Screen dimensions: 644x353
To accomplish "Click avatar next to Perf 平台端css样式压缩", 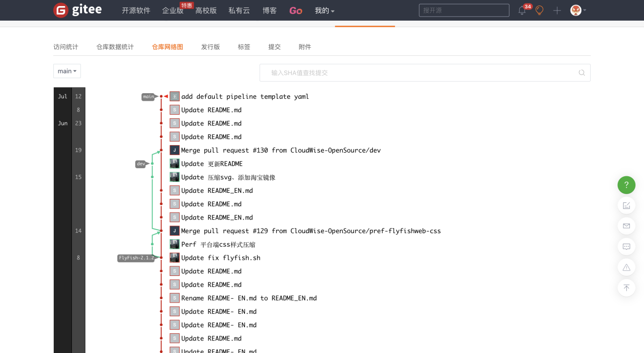I will click(x=175, y=244).
